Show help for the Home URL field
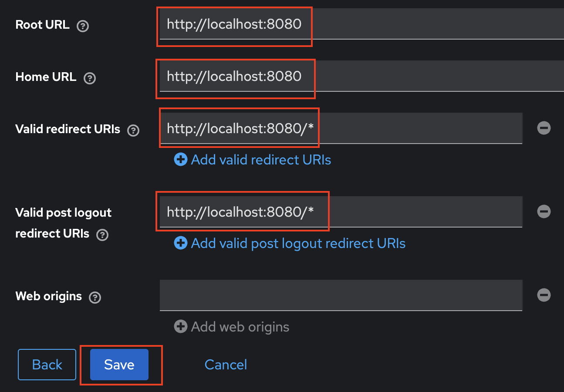The height and width of the screenshot is (392, 564). pos(90,78)
